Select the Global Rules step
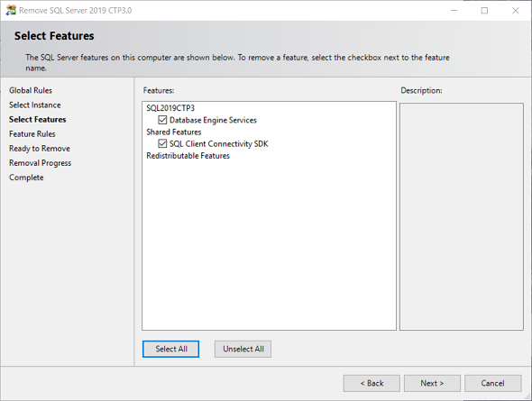532x401 pixels. click(31, 90)
